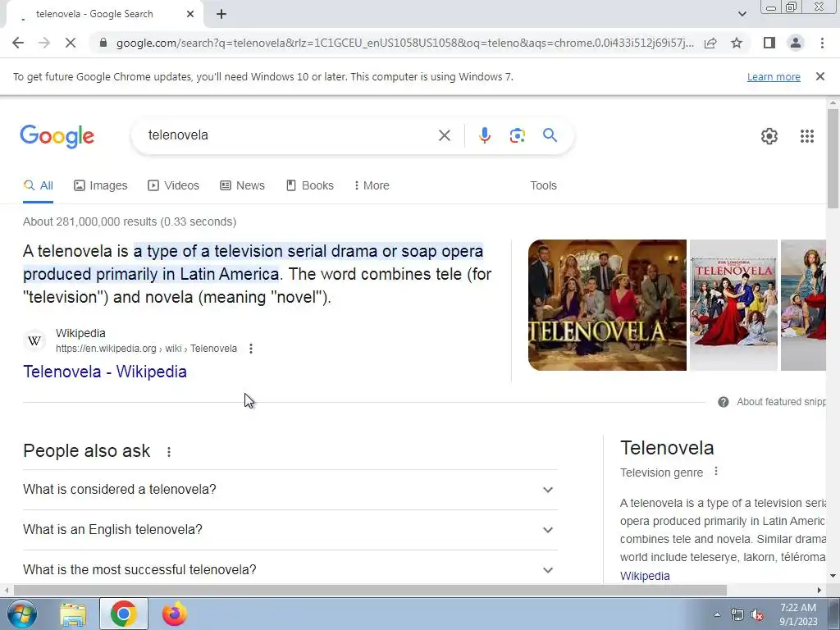Open Firefox from the taskbar
Viewport: 840px width, 630px height.
(175, 614)
